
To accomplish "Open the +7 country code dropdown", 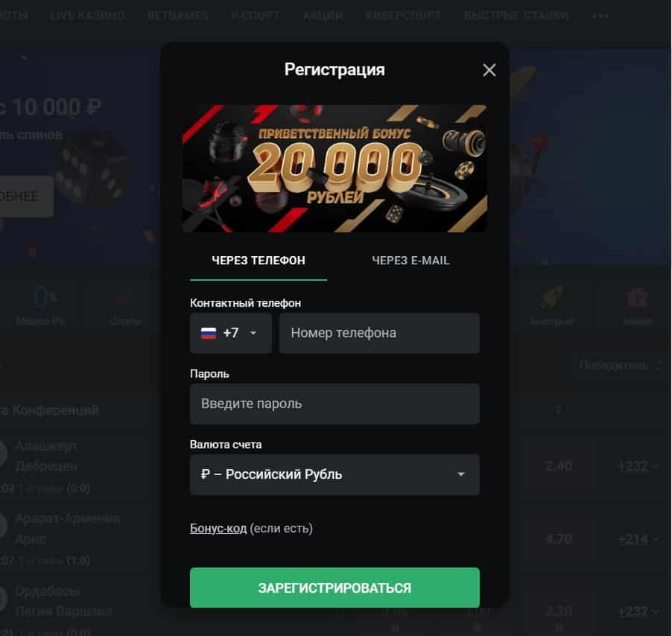I will click(x=230, y=333).
